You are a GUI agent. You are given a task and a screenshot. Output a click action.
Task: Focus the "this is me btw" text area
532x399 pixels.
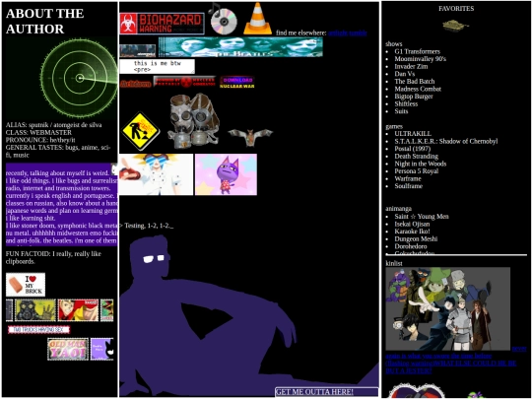point(157,66)
